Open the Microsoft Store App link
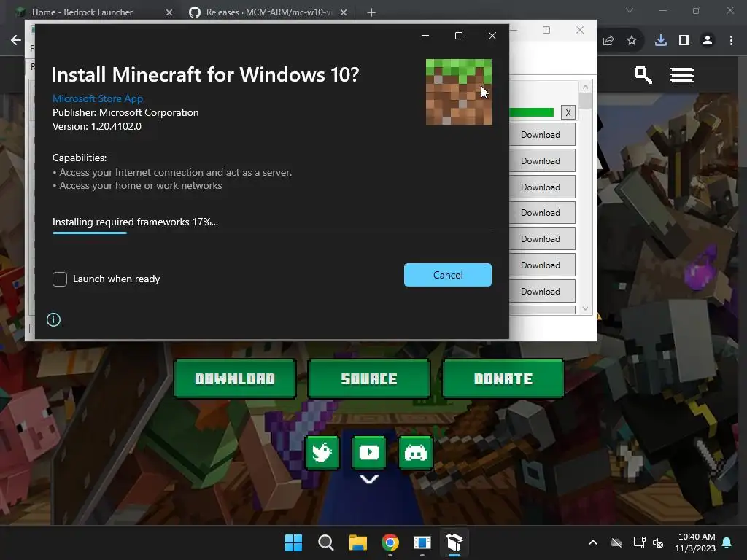Screen dimensions: 747x560 tap(98, 98)
